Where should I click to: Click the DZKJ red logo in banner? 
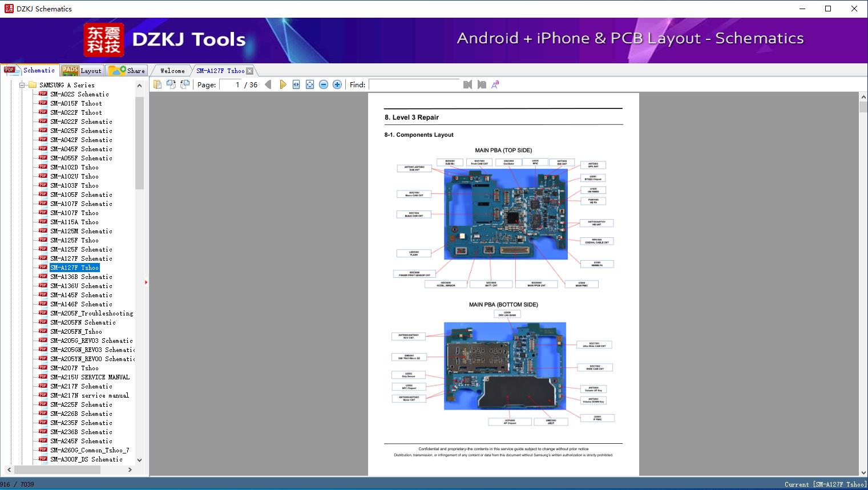click(103, 40)
